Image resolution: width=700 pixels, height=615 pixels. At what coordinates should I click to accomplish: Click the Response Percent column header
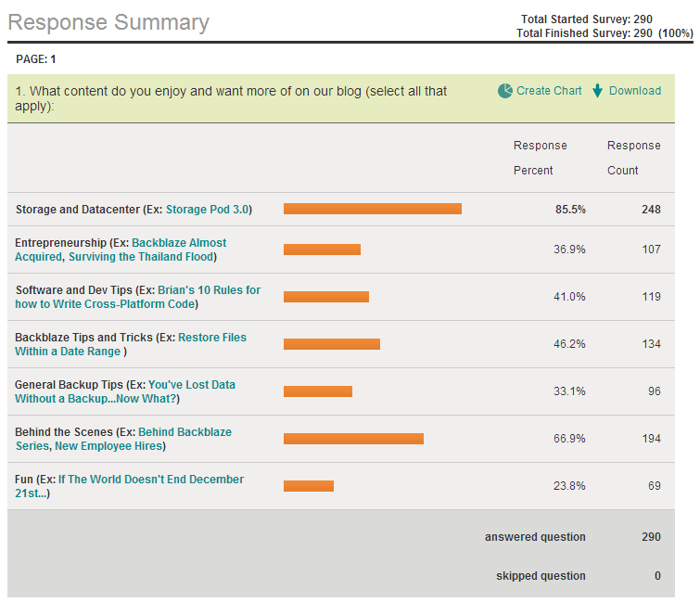(x=540, y=158)
